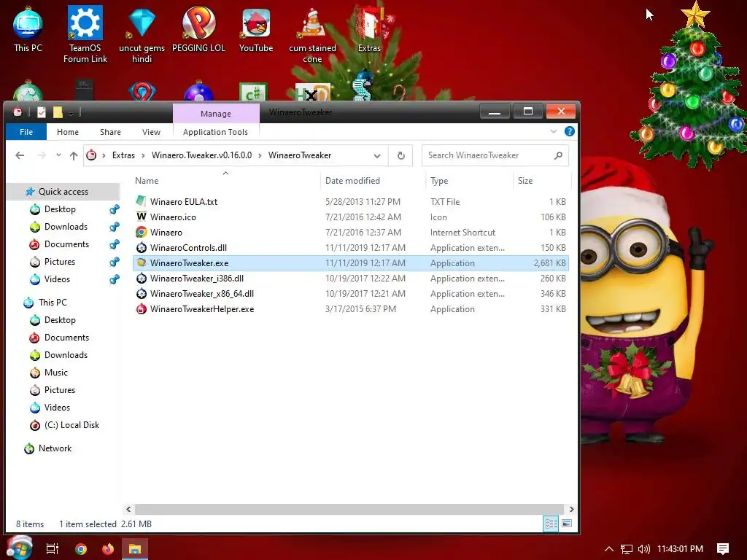Expand breadcrumb arrow after Extras
Screen dimensions: 747x560
coord(143,155)
